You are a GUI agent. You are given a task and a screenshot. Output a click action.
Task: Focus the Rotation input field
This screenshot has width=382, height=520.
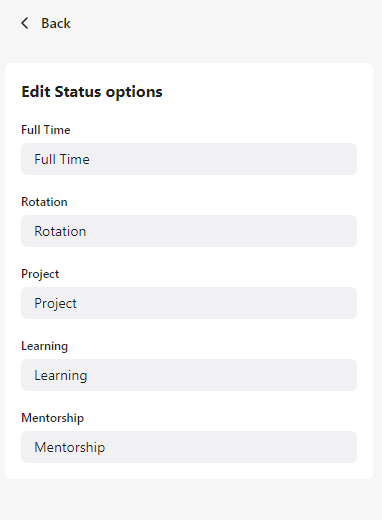coord(189,231)
